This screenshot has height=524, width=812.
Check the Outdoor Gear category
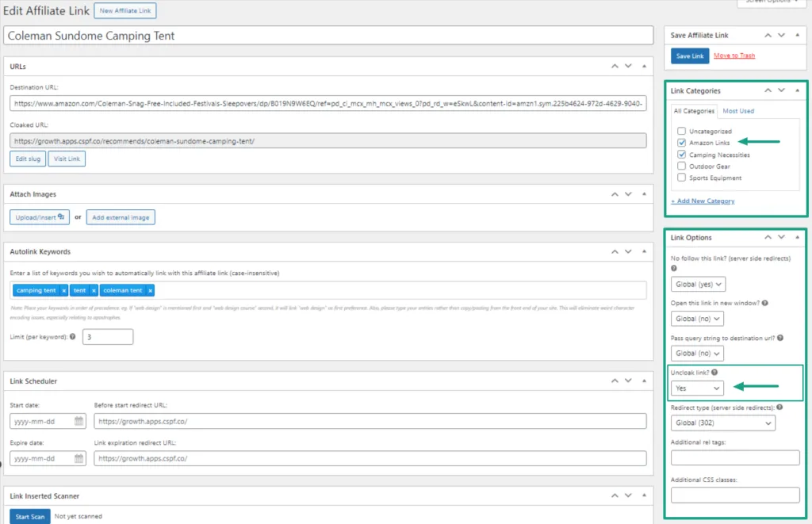[681, 166]
